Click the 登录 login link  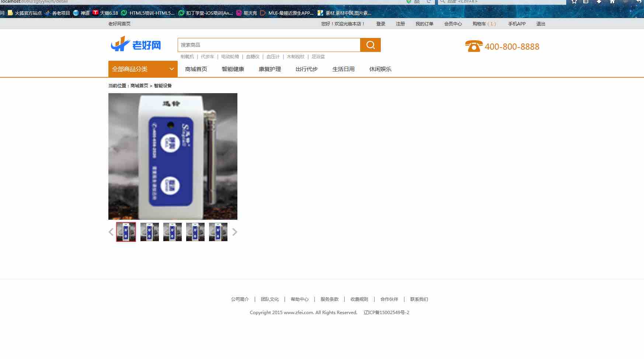coord(380,24)
